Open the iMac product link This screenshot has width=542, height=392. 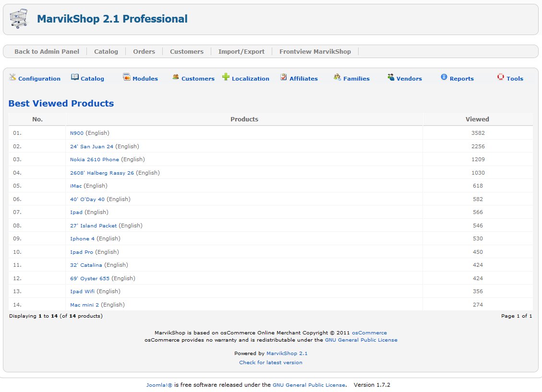pyautogui.click(x=76, y=186)
